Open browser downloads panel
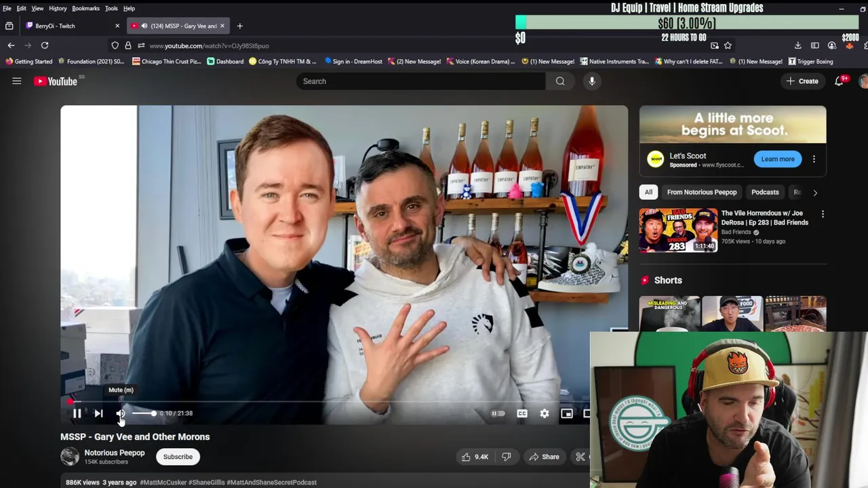This screenshot has height=488, width=868. [797, 45]
